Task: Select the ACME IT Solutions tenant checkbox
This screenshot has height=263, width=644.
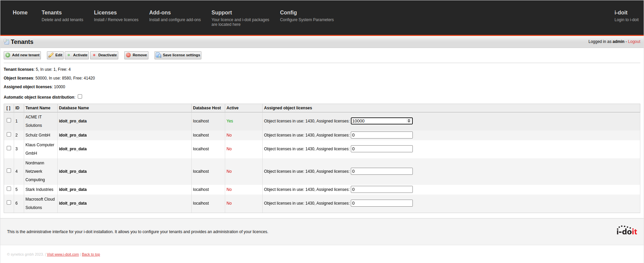Action: point(9,120)
